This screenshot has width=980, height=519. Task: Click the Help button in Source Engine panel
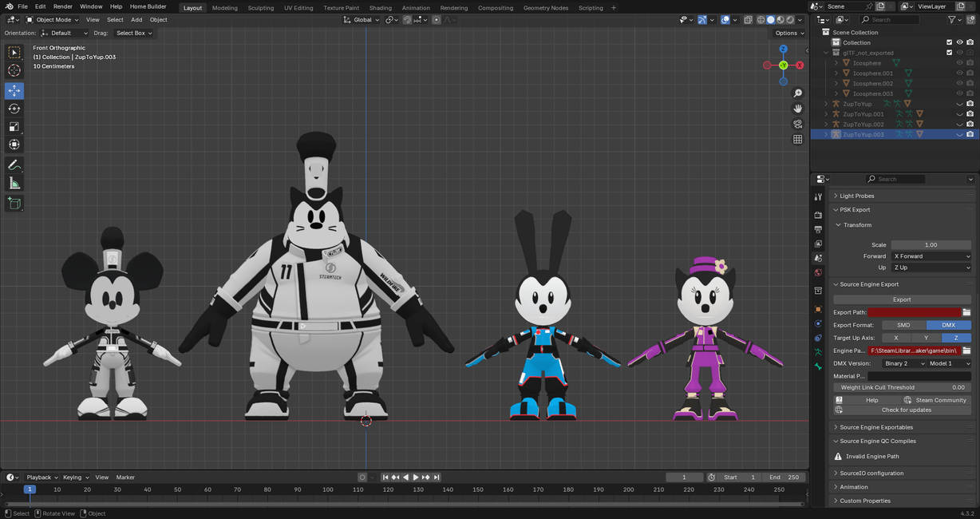click(867, 400)
